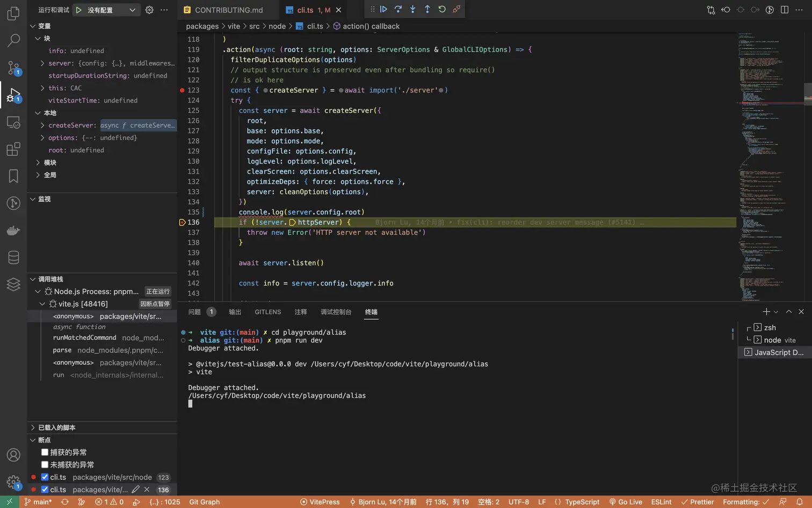Click the Prettier status bar item
This screenshot has height=508, width=812.
[x=698, y=502]
